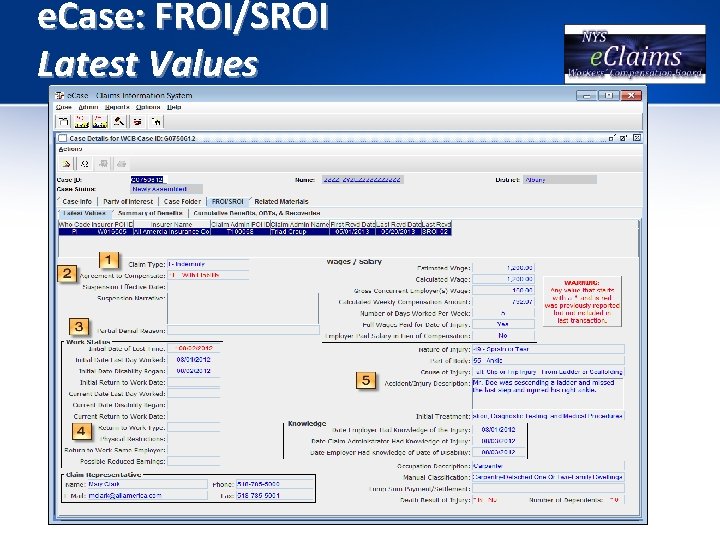This screenshot has width=720, height=540.
Task: Click the Initial Treatment field
Action: click(x=548, y=416)
